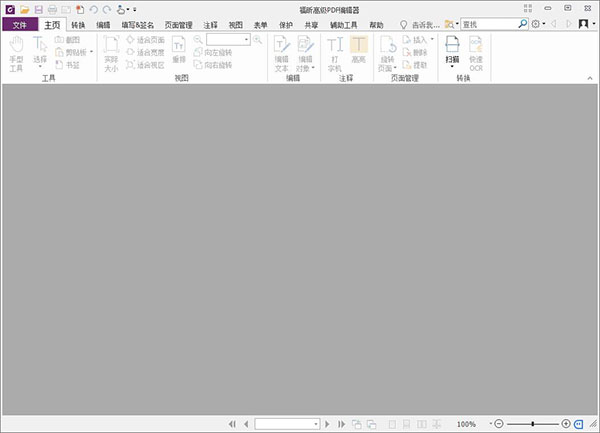Click the ribbon zoom-in magnifier icon
600x433 pixels.
(x=258, y=39)
